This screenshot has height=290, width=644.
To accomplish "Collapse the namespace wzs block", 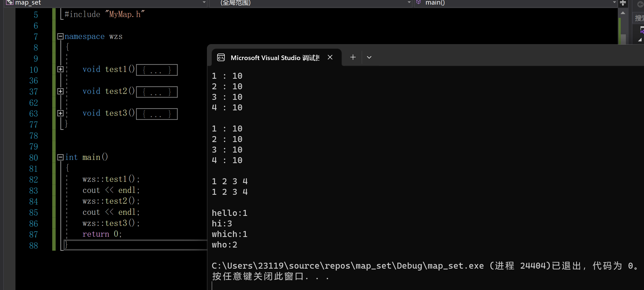I will tap(60, 36).
